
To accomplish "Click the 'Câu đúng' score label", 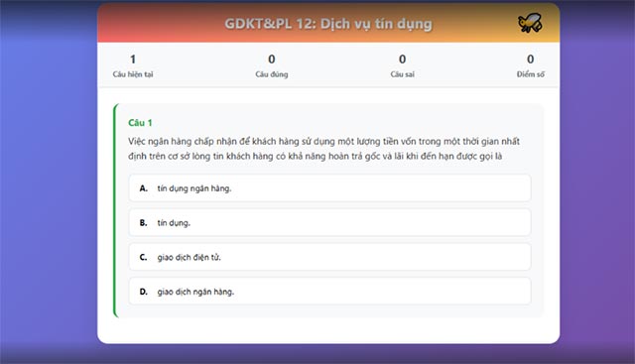I will pyautogui.click(x=272, y=74).
